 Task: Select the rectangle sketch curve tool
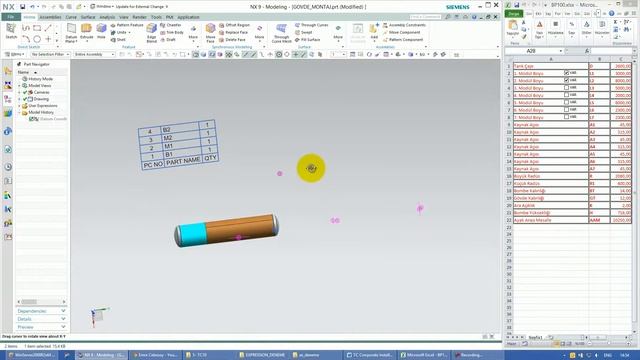coord(37,28)
